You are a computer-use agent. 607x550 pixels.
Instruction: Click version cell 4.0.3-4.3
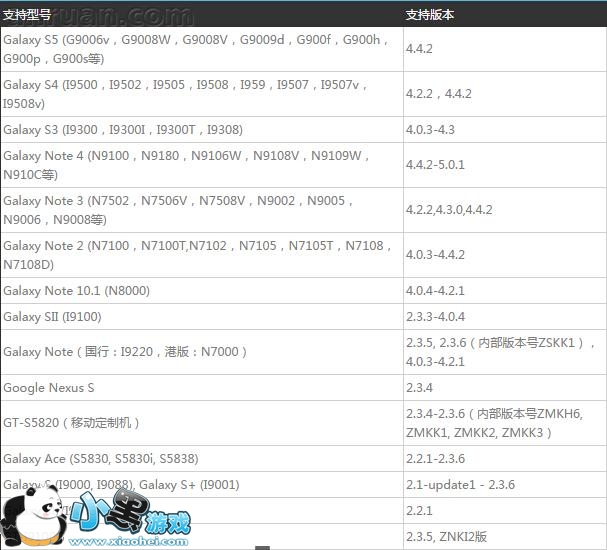(x=505, y=130)
